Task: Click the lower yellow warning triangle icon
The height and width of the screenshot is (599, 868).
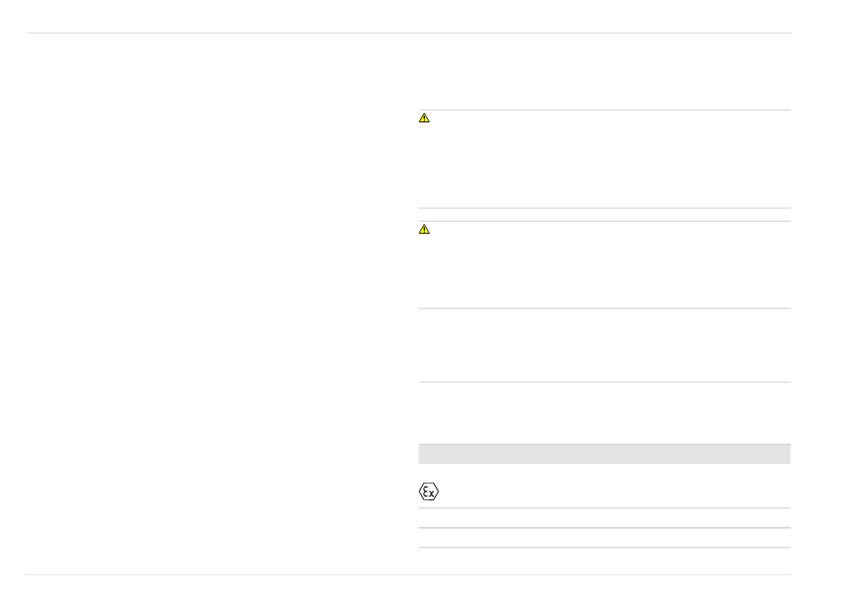Action: click(x=424, y=229)
